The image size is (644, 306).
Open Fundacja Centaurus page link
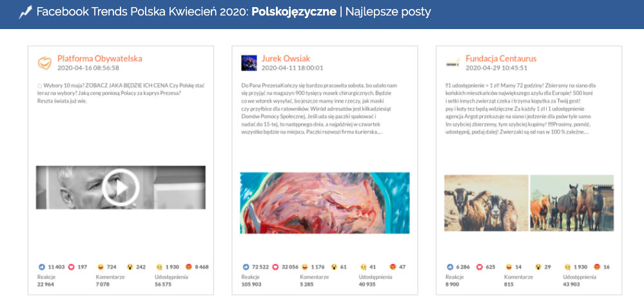click(501, 59)
